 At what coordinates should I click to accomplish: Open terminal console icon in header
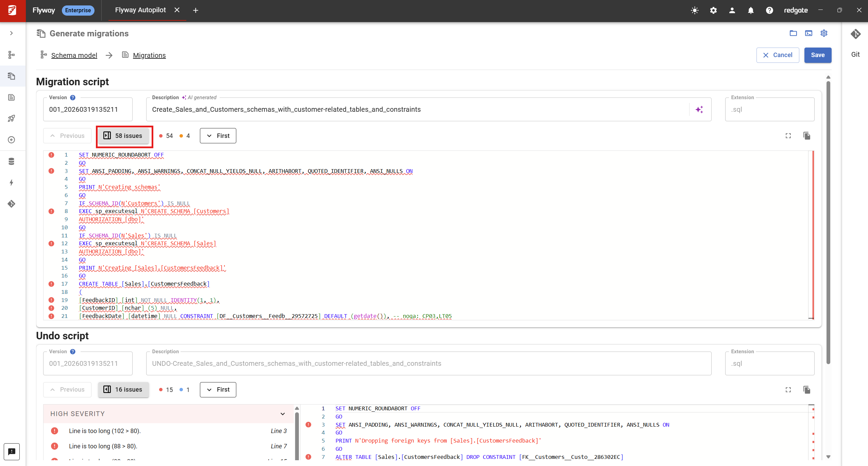[809, 33]
